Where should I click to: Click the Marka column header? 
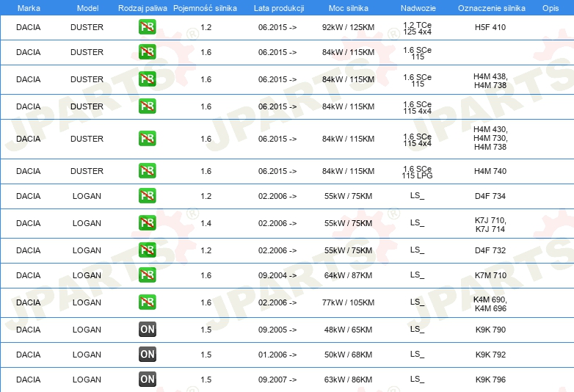(x=29, y=8)
